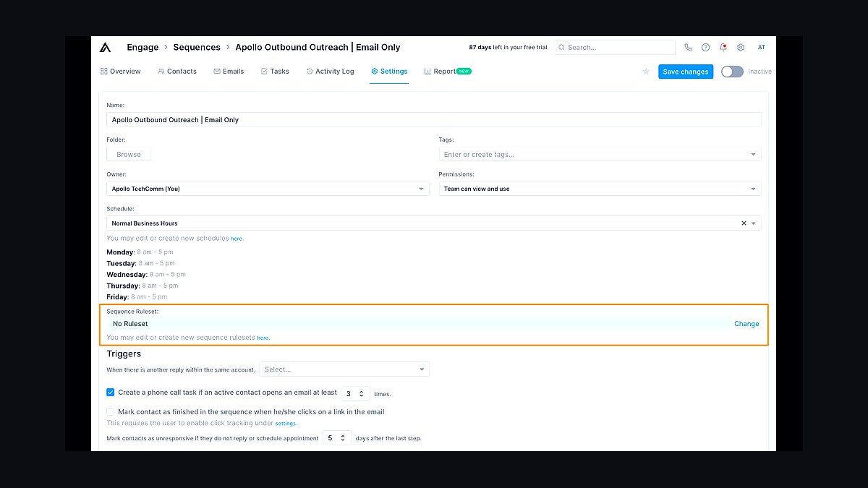Click Save changes button
The height and width of the screenshot is (488, 868).
(x=686, y=72)
